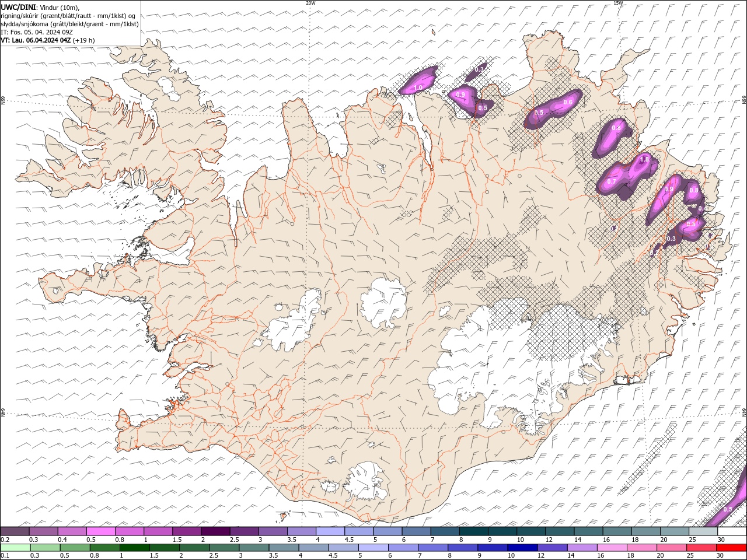
Task: Click the '30' label in lower legend row
Action: (721, 556)
